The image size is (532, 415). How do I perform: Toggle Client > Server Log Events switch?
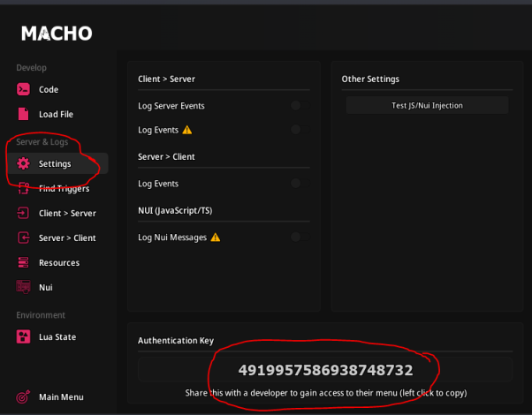(300, 130)
